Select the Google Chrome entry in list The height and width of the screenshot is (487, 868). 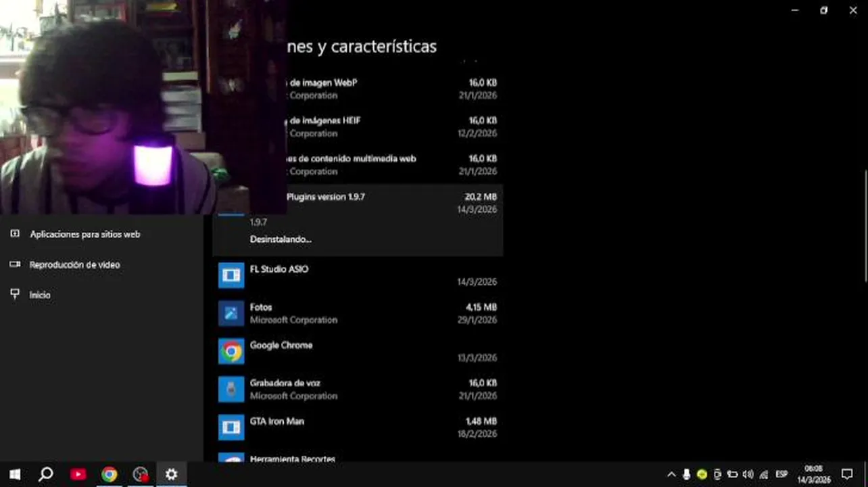358,351
